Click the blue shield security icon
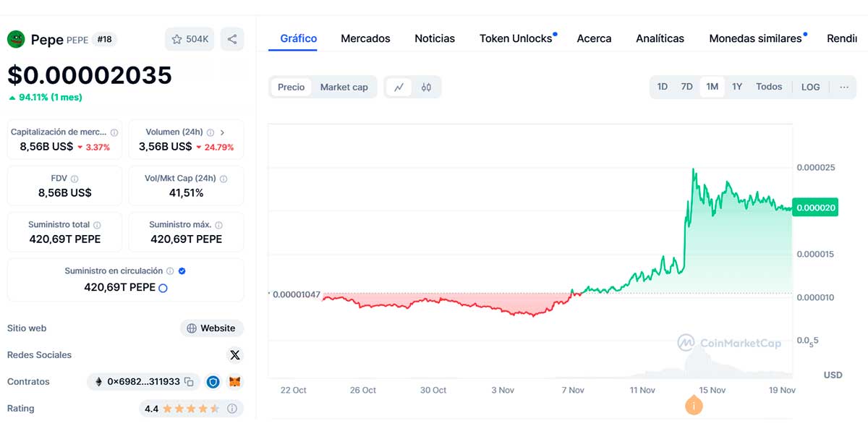The height and width of the screenshot is (434, 868). [x=213, y=381]
